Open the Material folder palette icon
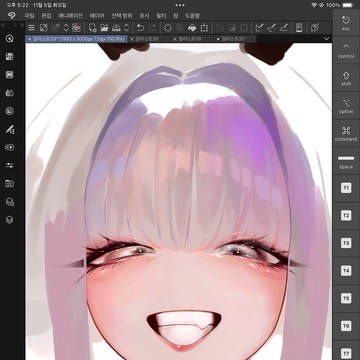The height and width of the screenshot is (360, 360). [10, 184]
